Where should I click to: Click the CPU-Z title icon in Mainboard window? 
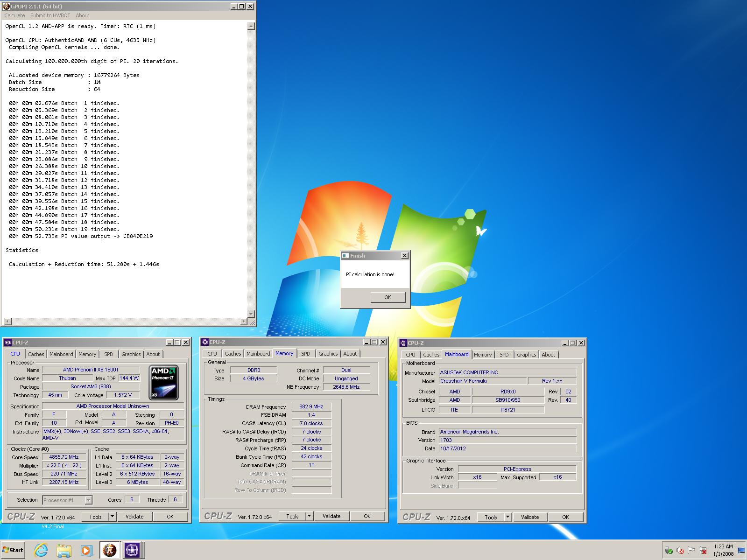(403, 343)
